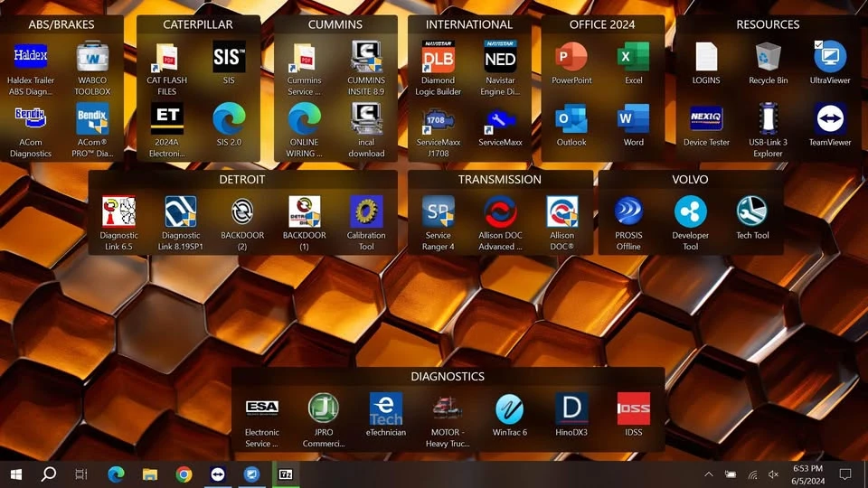Click the battery status tray icon
This screenshot has height=488, width=868.
point(731,474)
